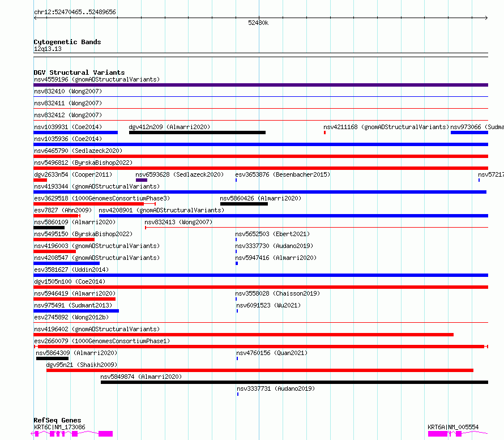Screen dimensions: 504x440
Task: Select the RefSeq Genes track title
Action: pyautogui.click(x=58, y=420)
